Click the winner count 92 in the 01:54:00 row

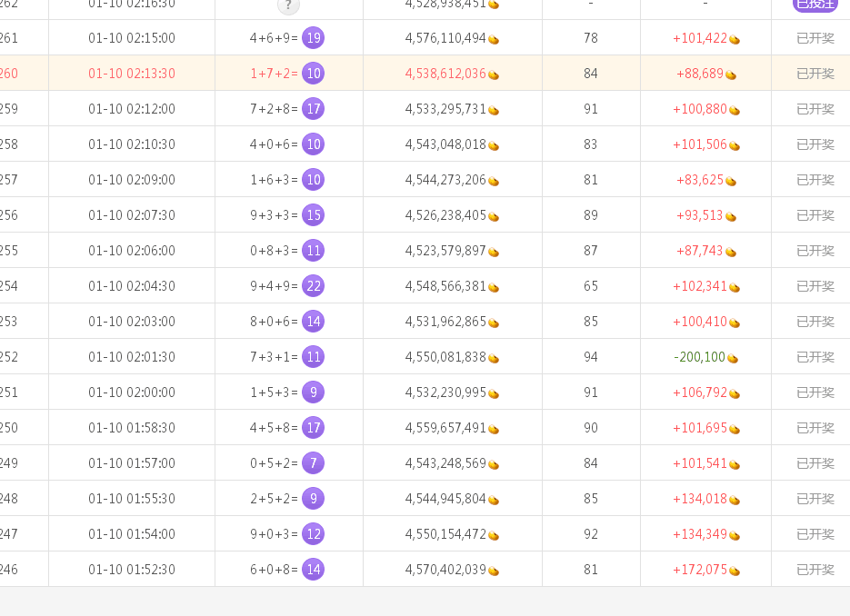click(591, 534)
